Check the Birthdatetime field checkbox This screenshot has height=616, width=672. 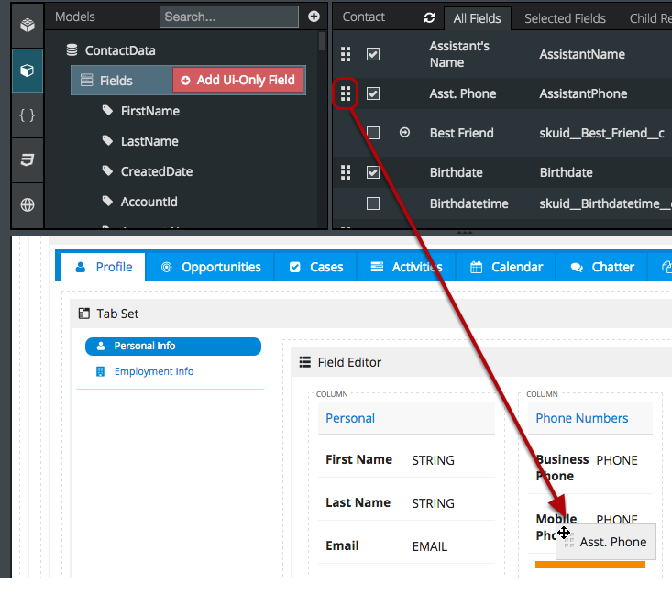pos(373,203)
